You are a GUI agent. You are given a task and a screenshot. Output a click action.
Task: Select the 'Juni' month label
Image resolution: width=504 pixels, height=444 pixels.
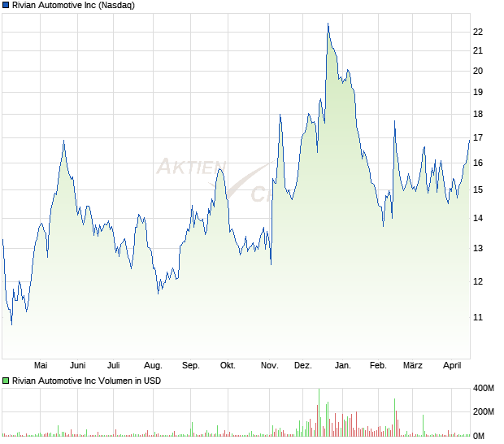(x=78, y=366)
